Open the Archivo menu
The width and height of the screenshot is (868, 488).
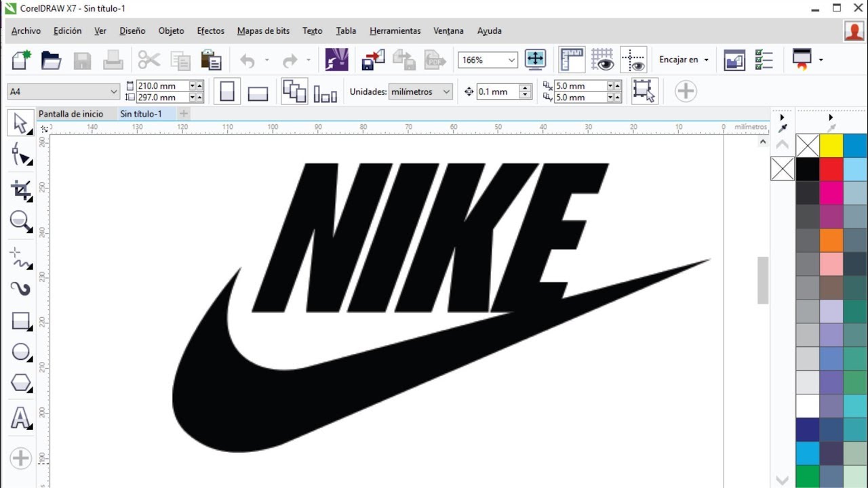tap(26, 30)
